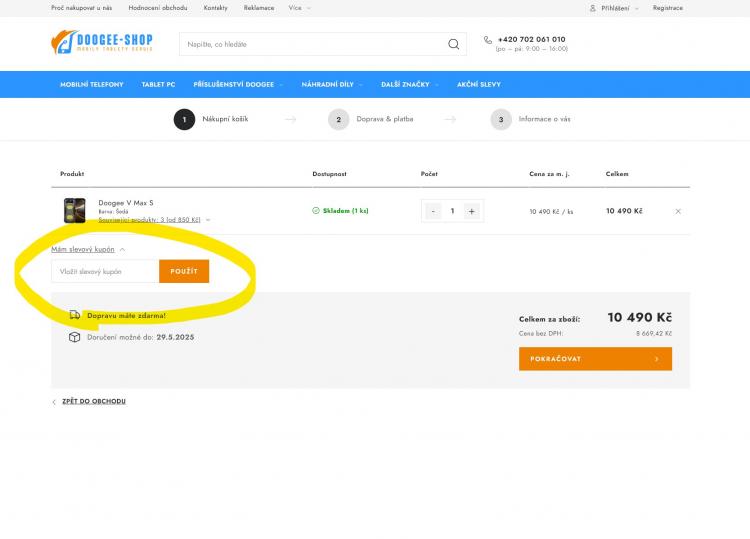
Task: Expand the Související produkty list
Action: [x=154, y=220]
